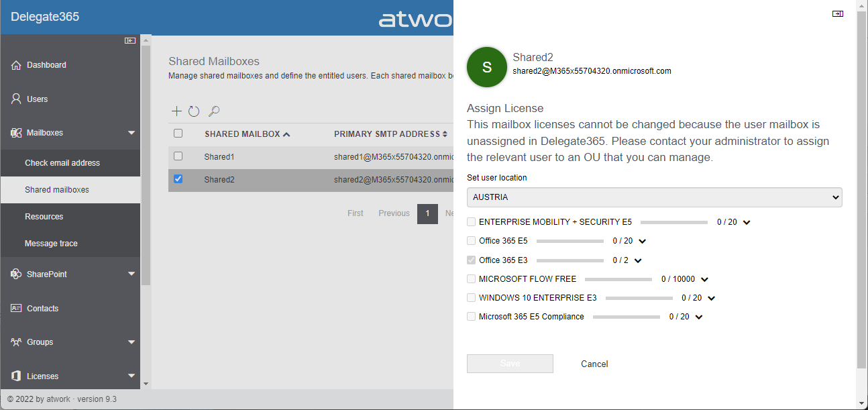Click the panel's right vertical scrollbar
Viewport: 868px width, 410px height.
point(862,190)
